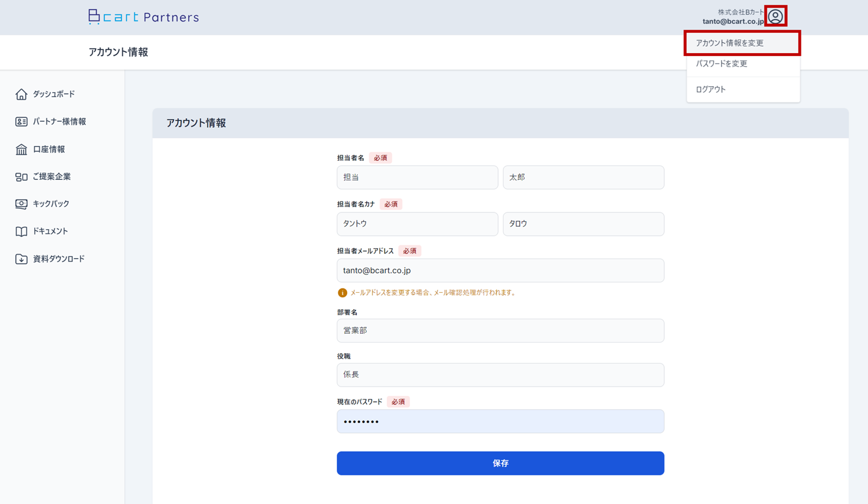Choose ログアウト in the dropdown menu
This screenshot has height=504, width=868.
point(743,89)
